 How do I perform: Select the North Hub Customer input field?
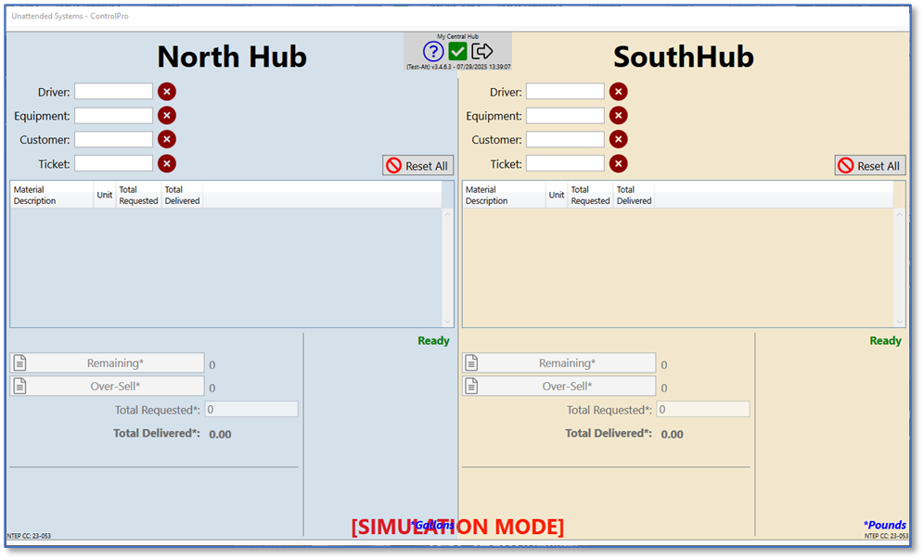click(113, 140)
